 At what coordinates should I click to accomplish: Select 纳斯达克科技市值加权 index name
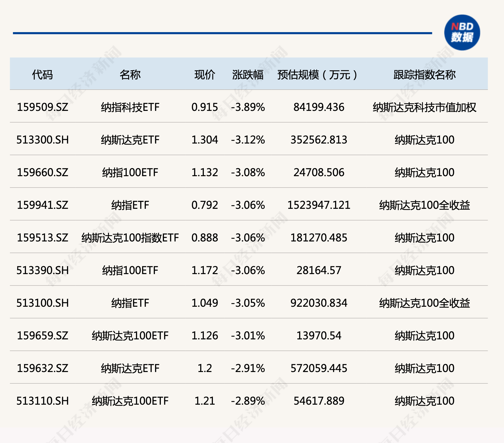pyautogui.click(x=424, y=107)
